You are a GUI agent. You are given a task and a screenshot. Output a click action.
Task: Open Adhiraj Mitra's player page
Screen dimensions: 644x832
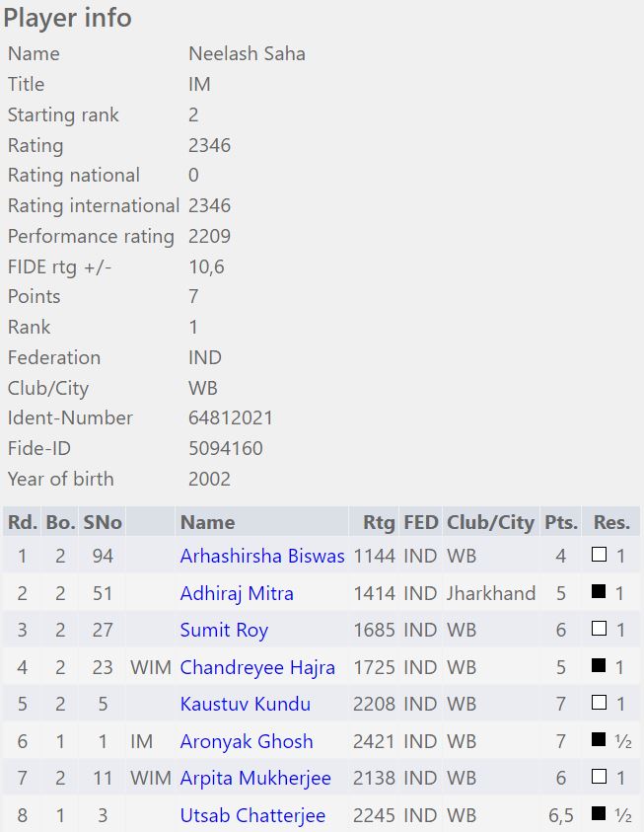tap(237, 593)
